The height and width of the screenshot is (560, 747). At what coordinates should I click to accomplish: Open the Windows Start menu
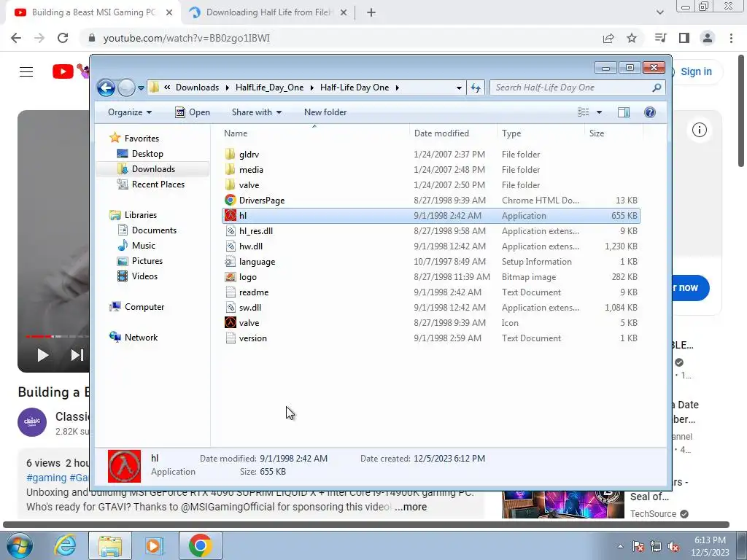point(19,545)
